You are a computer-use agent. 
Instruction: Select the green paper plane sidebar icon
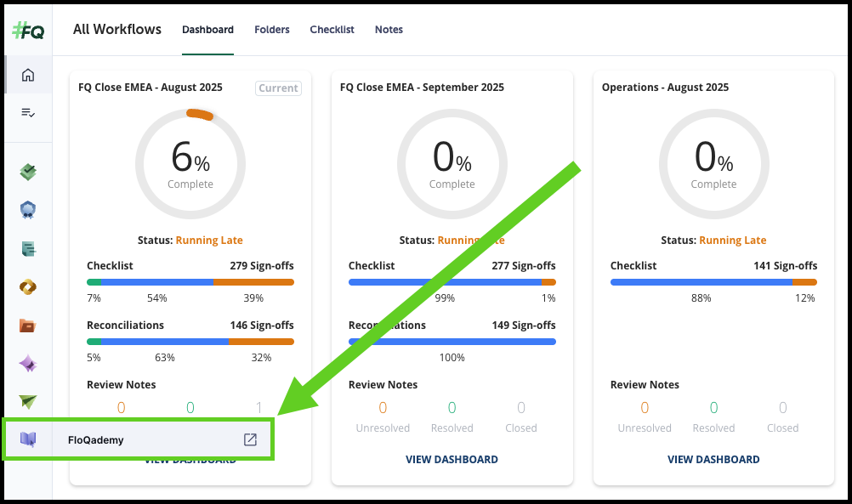pos(28,401)
